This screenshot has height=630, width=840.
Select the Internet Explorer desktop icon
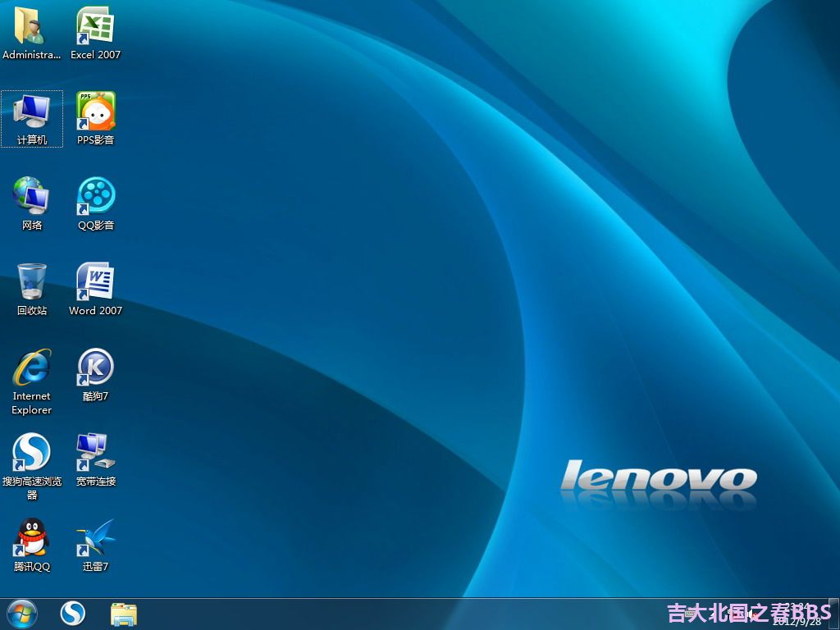tap(32, 381)
